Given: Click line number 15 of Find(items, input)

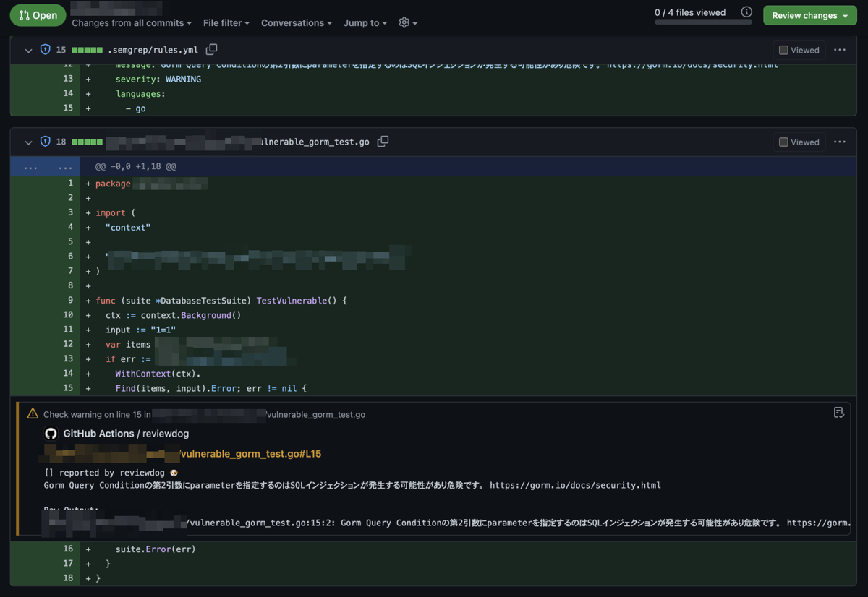Looking at the screenshot, I should click(x=68, y=388).
